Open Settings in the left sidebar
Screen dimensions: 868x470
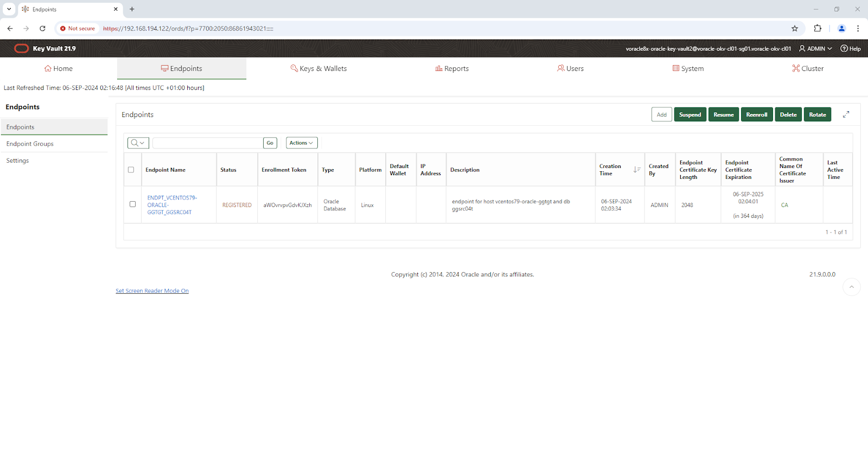click(54, 160)
